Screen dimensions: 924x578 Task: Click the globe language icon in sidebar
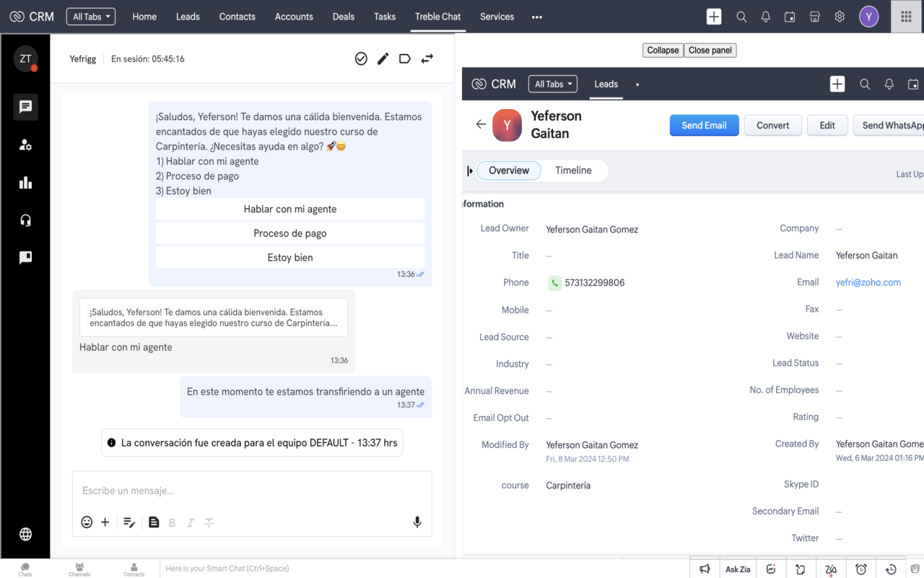pyautogui.click(x=25, y=534)
